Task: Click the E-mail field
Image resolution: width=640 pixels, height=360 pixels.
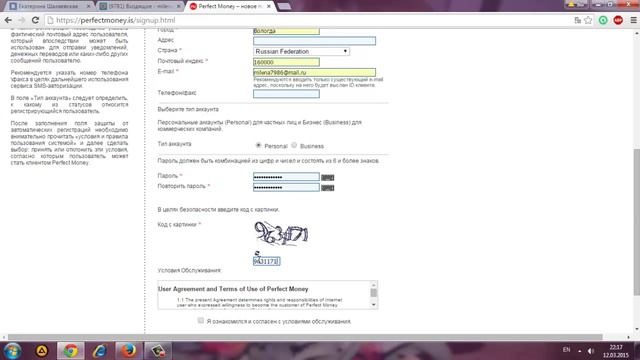Action: [314, 72]
